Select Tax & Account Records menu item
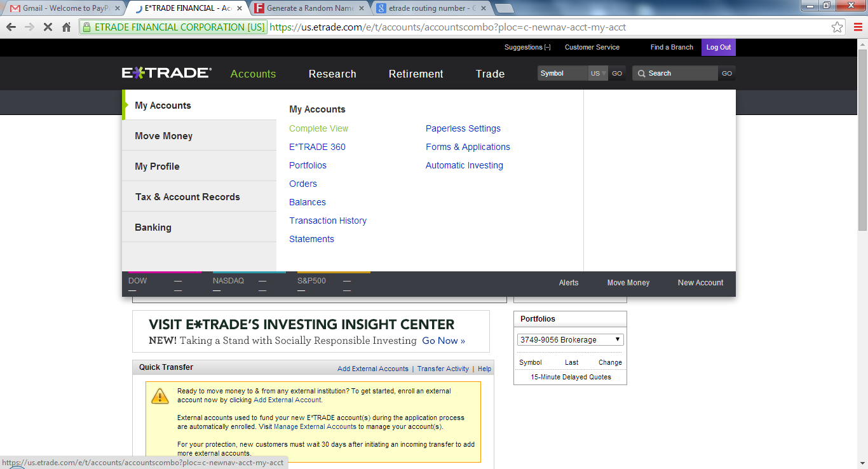 (200, 196)
